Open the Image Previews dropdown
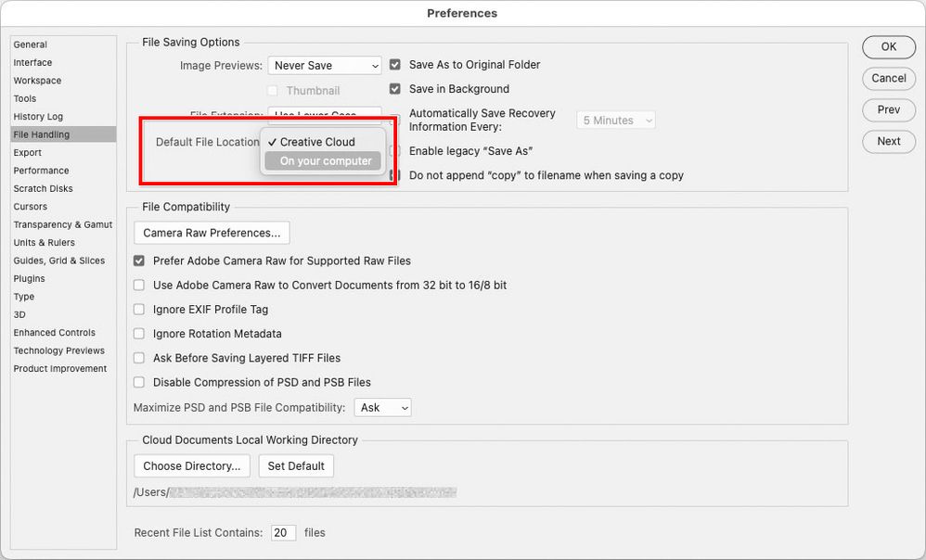 click(x=325, y=65)
